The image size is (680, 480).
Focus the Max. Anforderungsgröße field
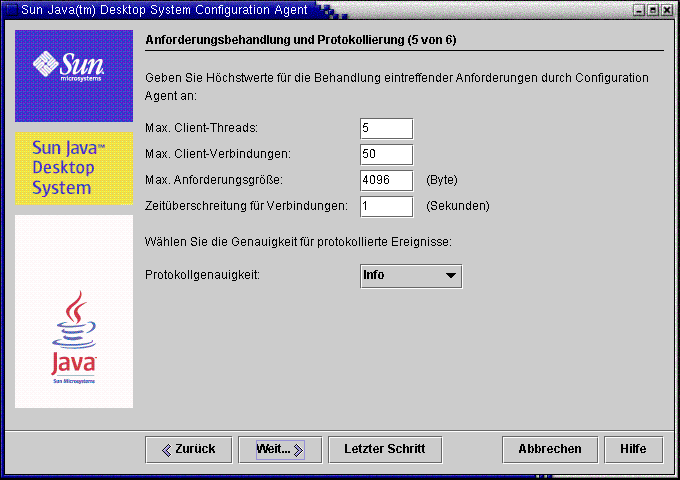[x=386, y=180]
